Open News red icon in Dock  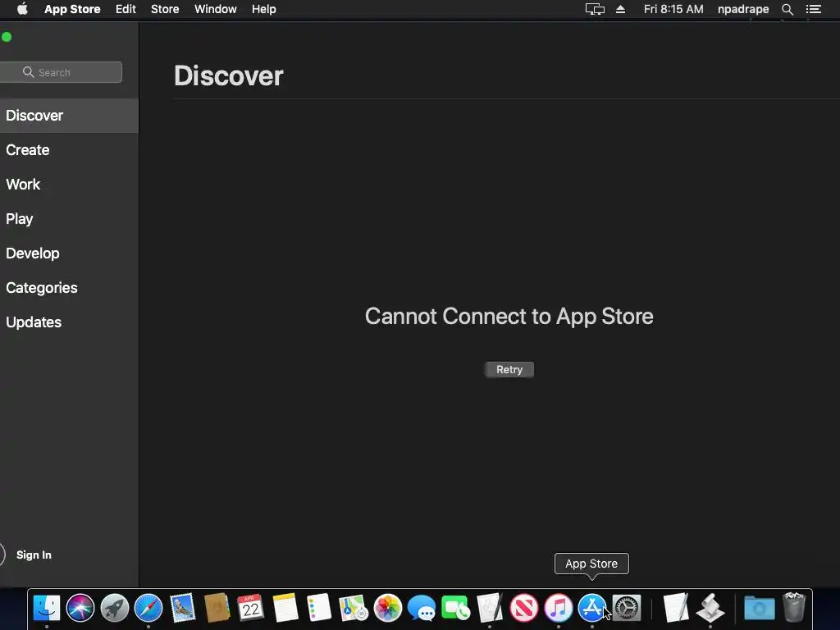click(x=524, y=608)
